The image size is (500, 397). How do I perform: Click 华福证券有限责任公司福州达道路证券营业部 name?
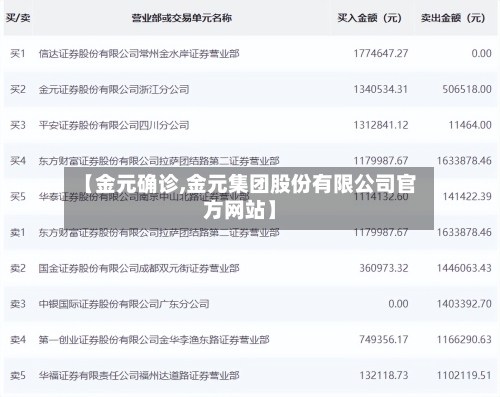coord(139,376)
